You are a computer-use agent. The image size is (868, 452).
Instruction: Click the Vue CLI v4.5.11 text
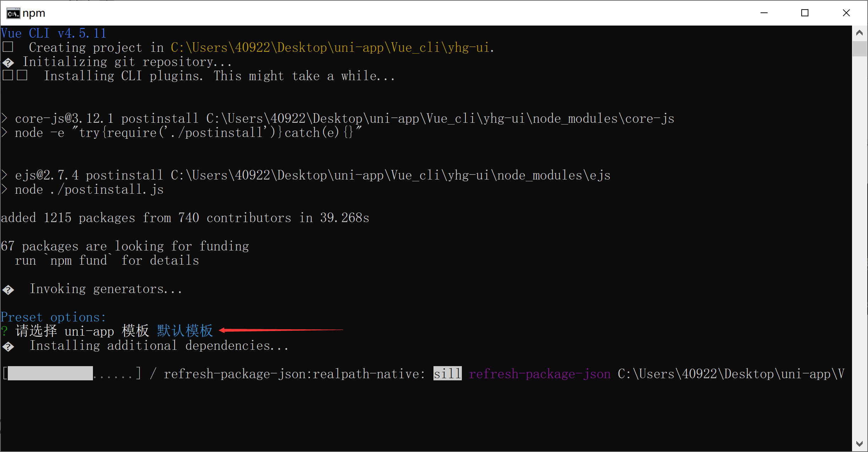click(x=54, y=33)
